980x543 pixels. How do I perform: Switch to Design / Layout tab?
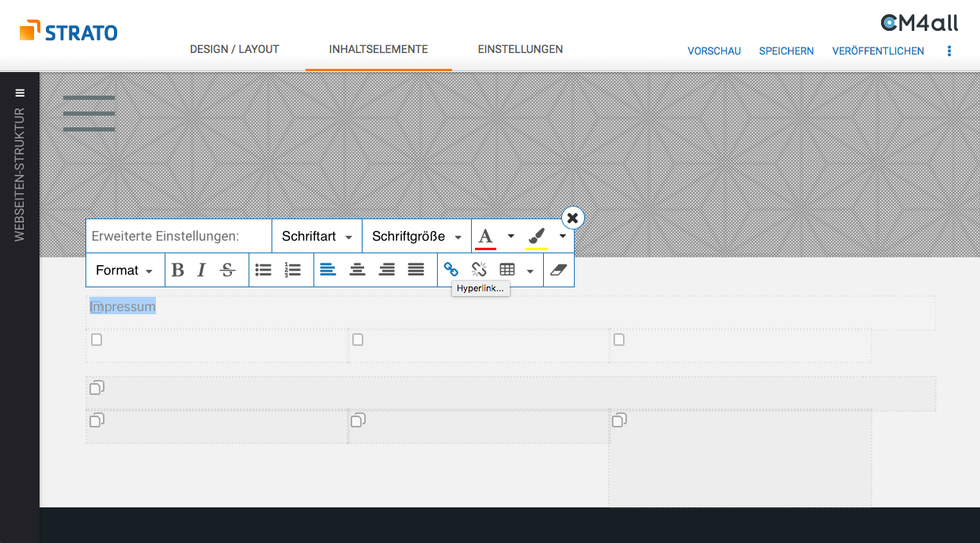pyautogui.click(x=234, y=49)
